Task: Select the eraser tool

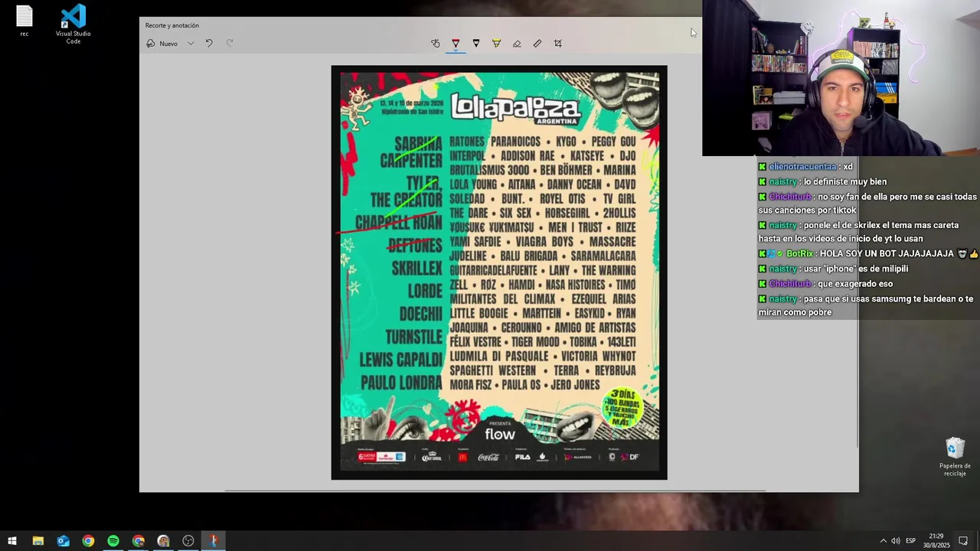Action: pyautogui.click(x=517, y=44)
